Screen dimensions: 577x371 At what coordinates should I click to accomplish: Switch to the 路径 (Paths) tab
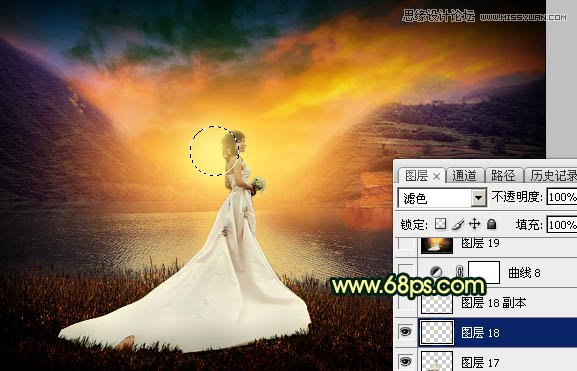coord(503,176)
